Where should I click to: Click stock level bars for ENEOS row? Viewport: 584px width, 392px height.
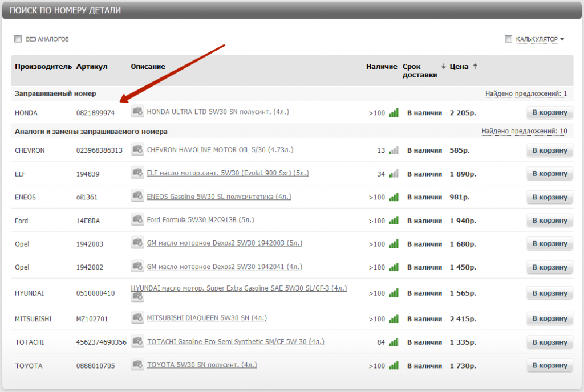[394, 197]
